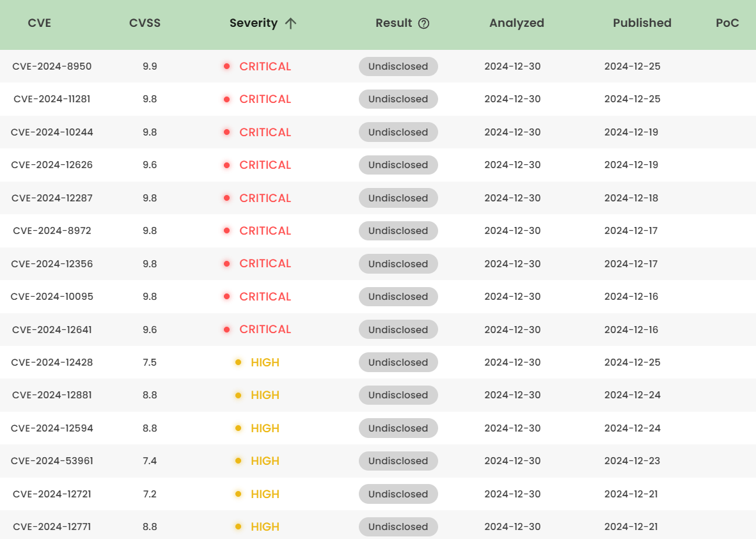Sort by the Published column header
Screen dimensions: 756x539
click(642, 23)
